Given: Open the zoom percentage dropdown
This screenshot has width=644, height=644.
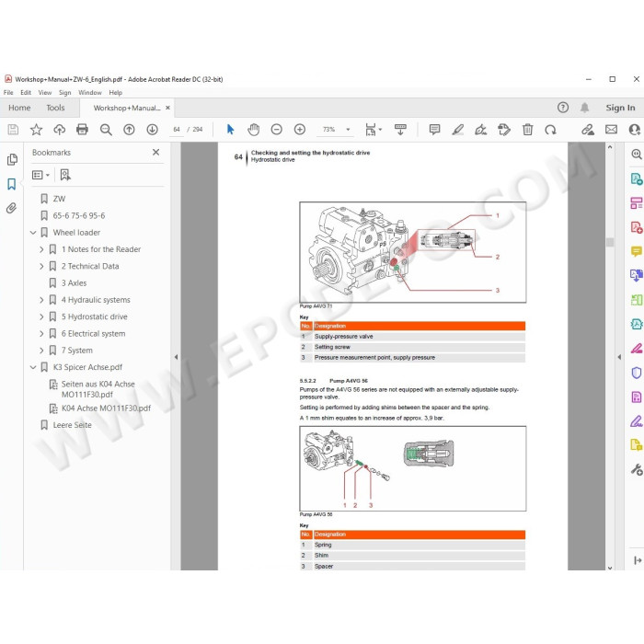Looking at the screenshot, I should pyautogui.click(x=348, y=130).
